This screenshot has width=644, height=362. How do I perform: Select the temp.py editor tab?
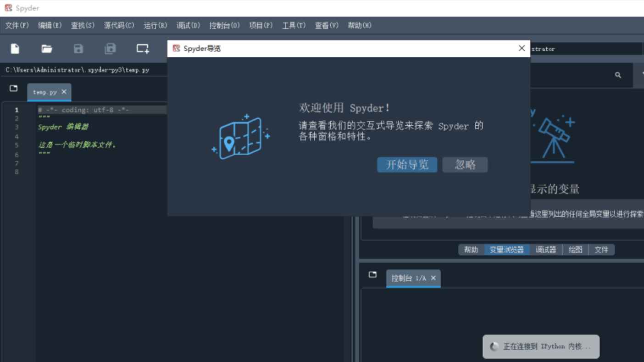pyautogui.click(x=45, y=92)
